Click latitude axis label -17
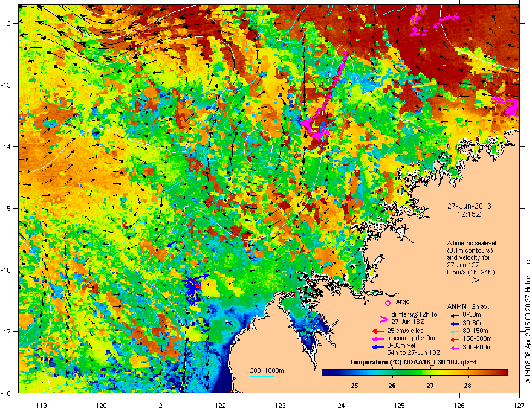 (x=7, y=332)
